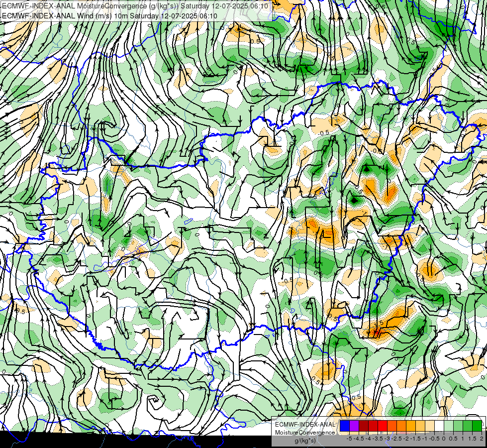Click the Wind (m/s) 10m title line

click(x=109, y=15)
